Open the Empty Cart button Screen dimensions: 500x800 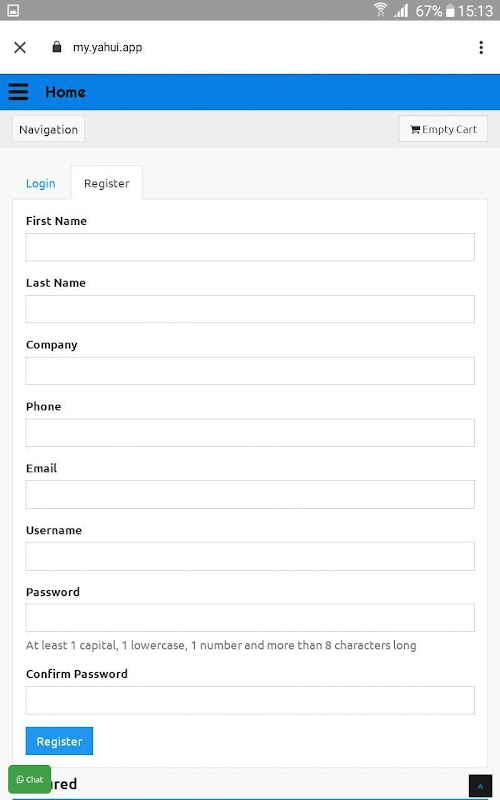point(443,129)
